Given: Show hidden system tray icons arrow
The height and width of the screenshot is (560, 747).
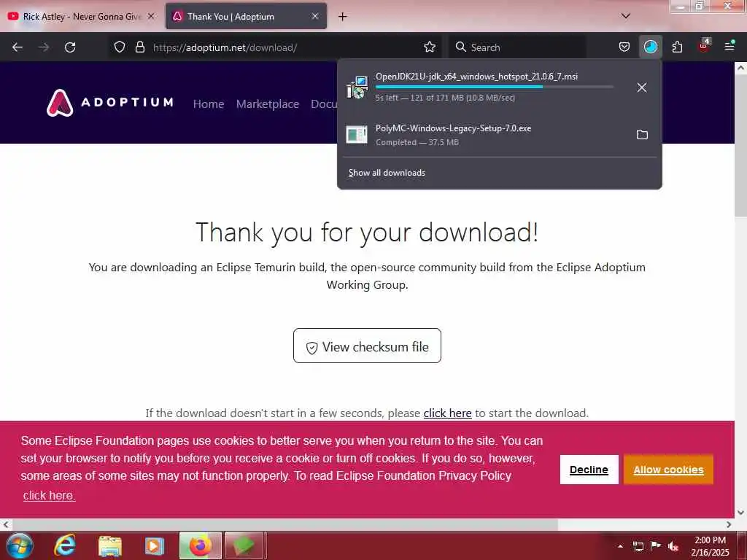Looking at the screenshot, I should [x=620, y=545].
